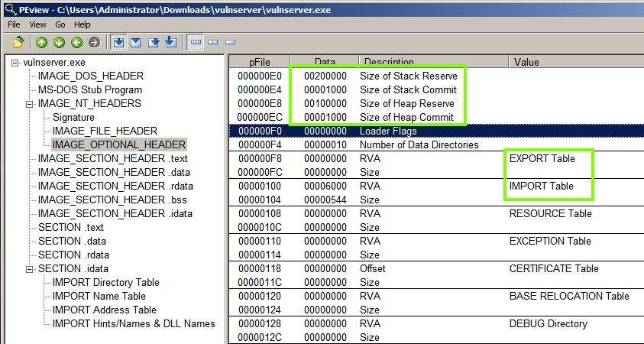Click the DEBUG Directory value

[x=549, y=324]
